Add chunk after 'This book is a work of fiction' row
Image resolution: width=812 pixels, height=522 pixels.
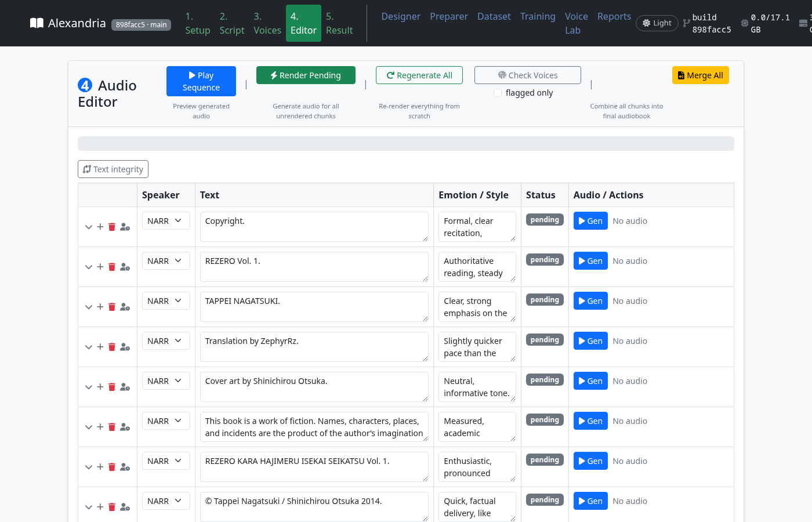(x=100, y=427)
